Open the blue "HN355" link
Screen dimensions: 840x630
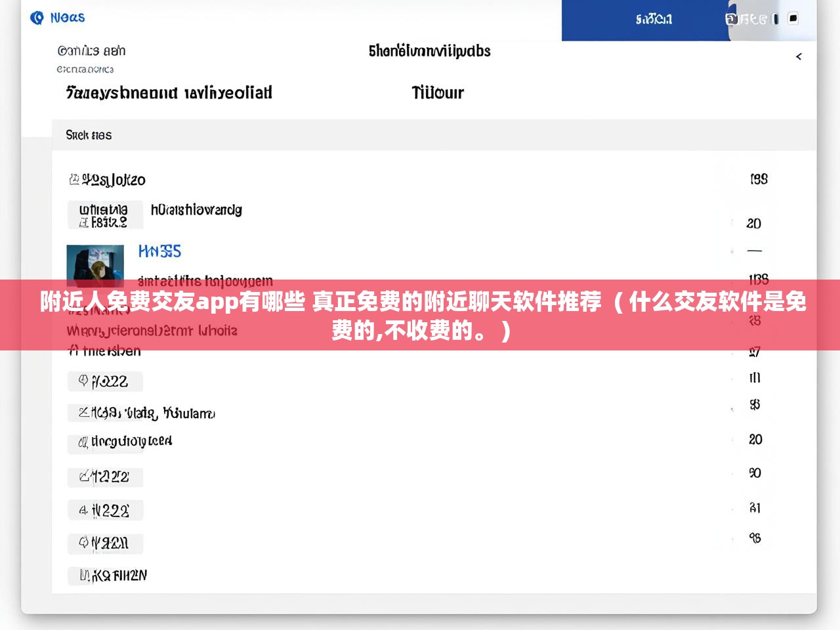click(159, 251)
